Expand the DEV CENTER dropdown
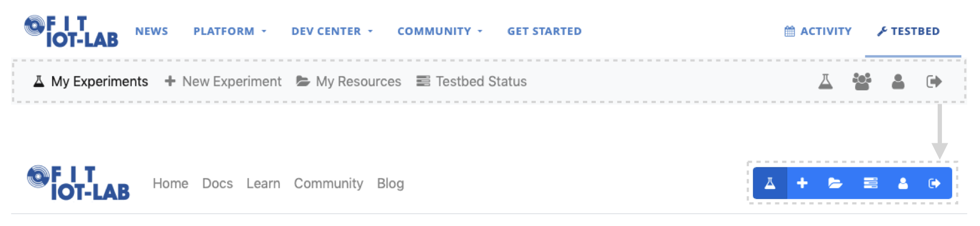This screenshot has height=226, width=980. pyautogui.click(x=332, y=31)
